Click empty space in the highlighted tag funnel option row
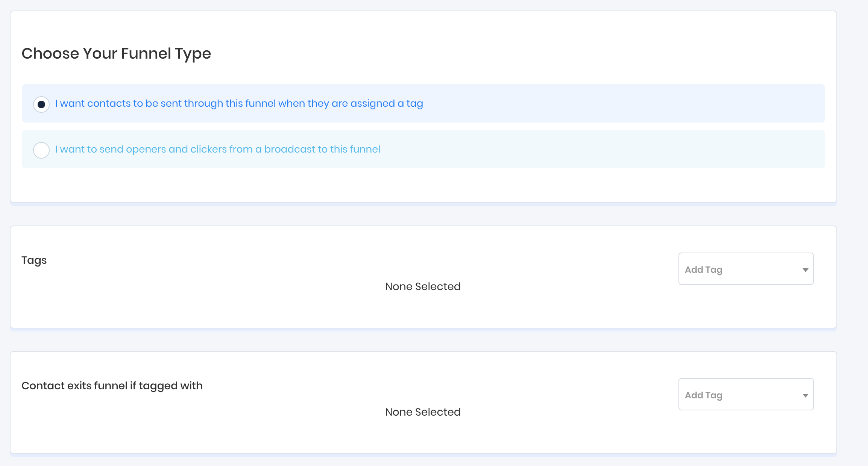 click(621, 103)
